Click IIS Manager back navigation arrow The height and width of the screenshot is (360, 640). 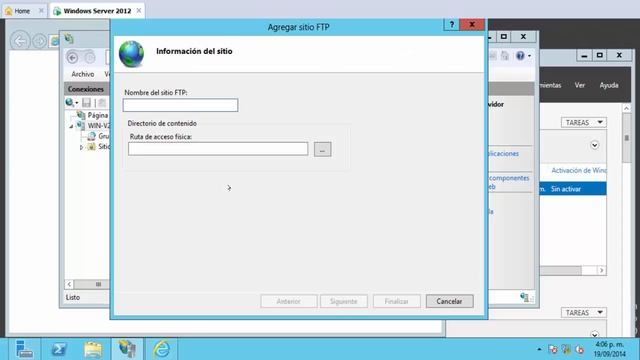(x=73, y=58)
